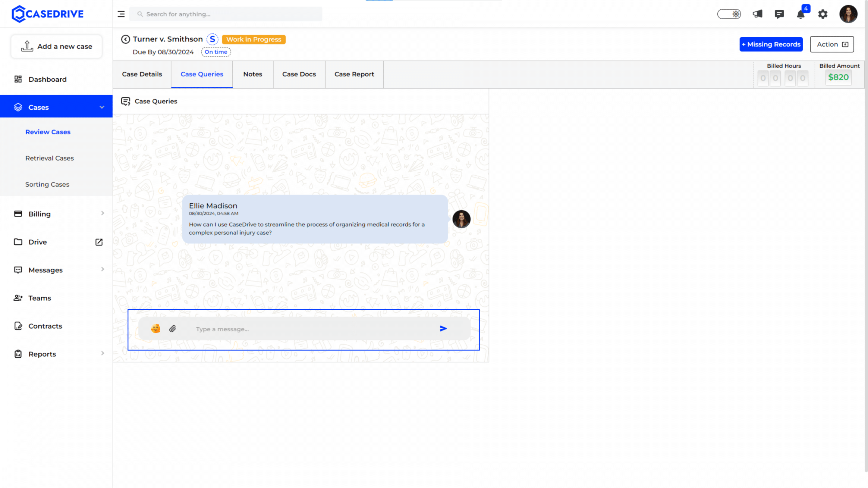The width and height of the screenshot is (868, 488).
Task: Open the notifications bell
Action: (x=801, y=14)
